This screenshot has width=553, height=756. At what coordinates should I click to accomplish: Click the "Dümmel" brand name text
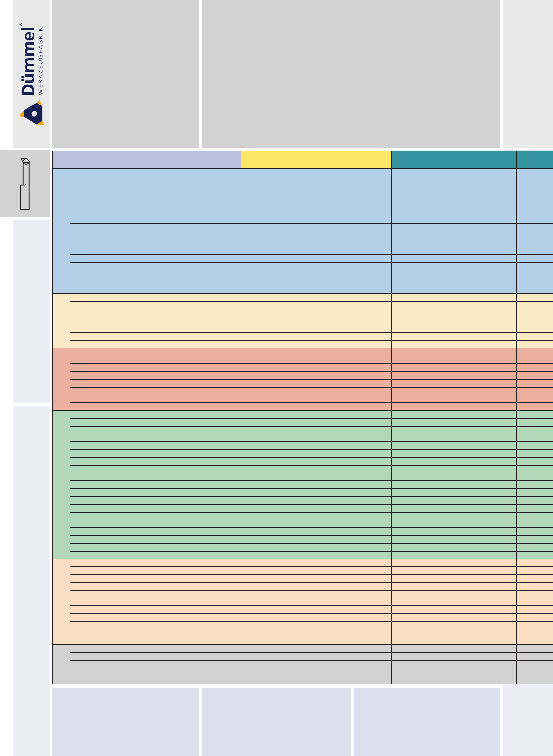(x=28, y=61)
